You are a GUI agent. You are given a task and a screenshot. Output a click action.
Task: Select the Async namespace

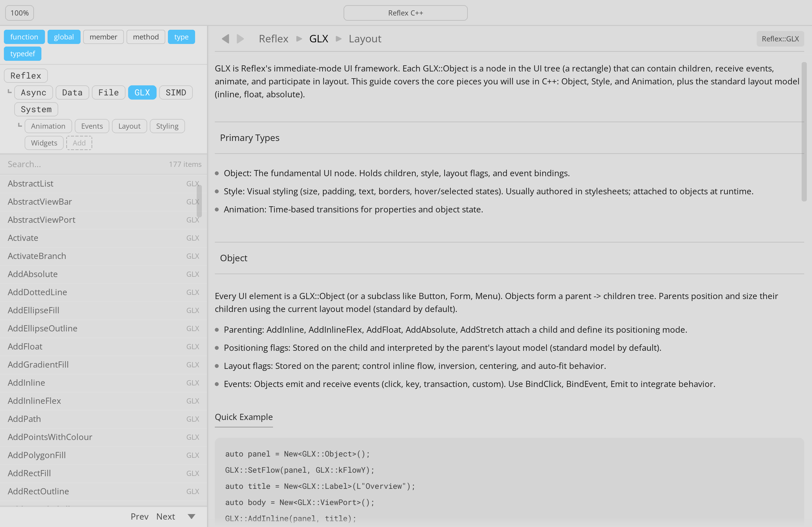[x=33, y=92]
